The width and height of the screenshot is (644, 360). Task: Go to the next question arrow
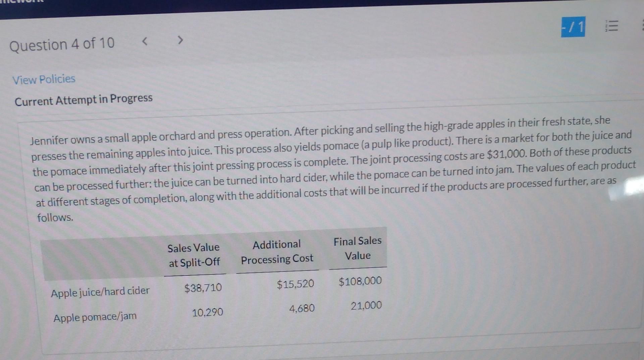pos(180,40)
